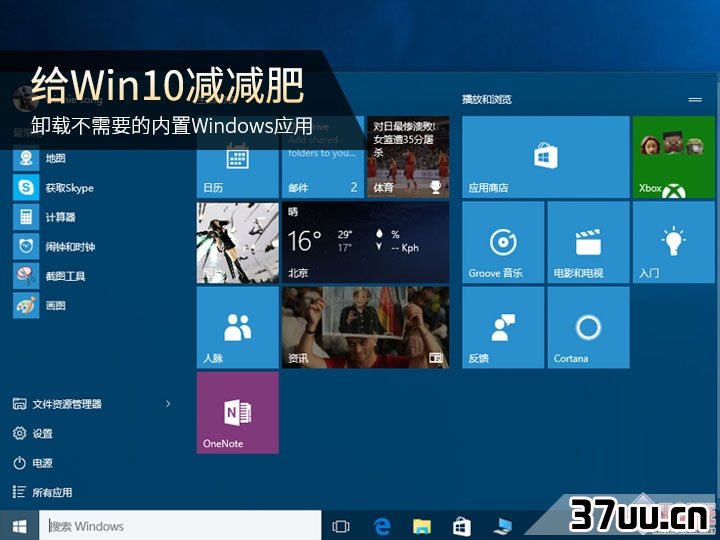Open the 人脉 People tile
Screen dimensions: 720x540
pos(237,328)
